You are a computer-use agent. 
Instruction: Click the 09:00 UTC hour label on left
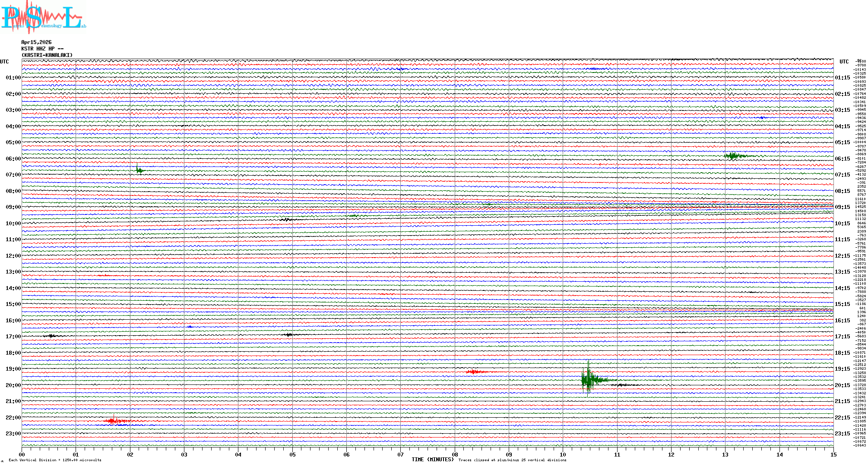tap(13, 207)
